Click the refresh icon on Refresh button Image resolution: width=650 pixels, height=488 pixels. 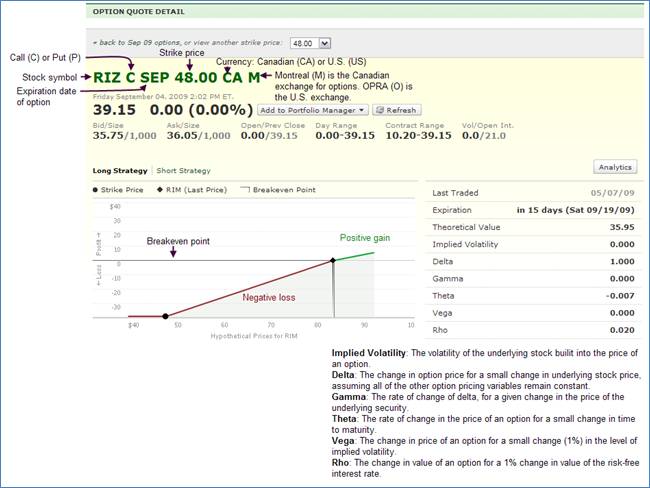pos(379,110)
